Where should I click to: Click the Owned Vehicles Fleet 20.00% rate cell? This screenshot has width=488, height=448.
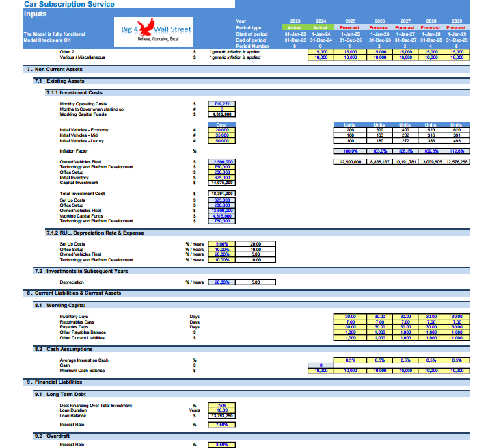coord(221,254)
